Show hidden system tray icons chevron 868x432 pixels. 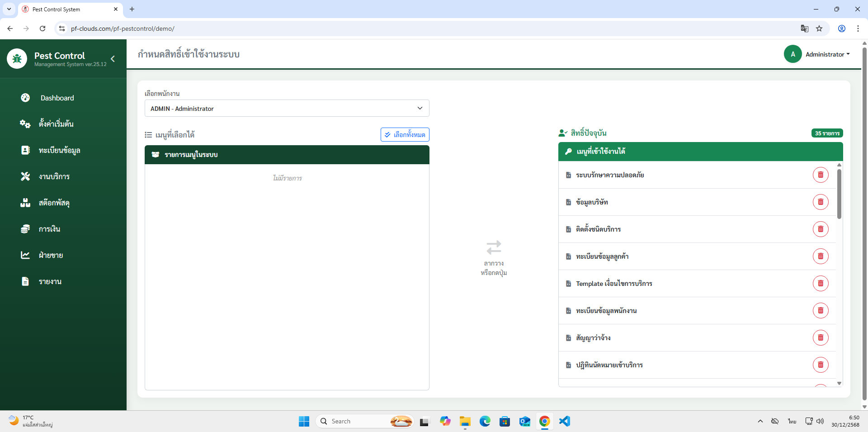(760, 421)
